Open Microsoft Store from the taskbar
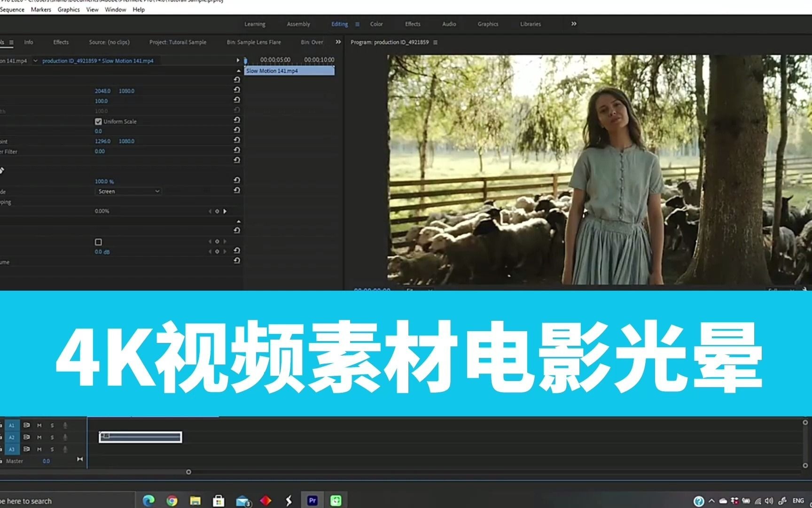The height and width of the screenshot is (508, 812). 219,500
